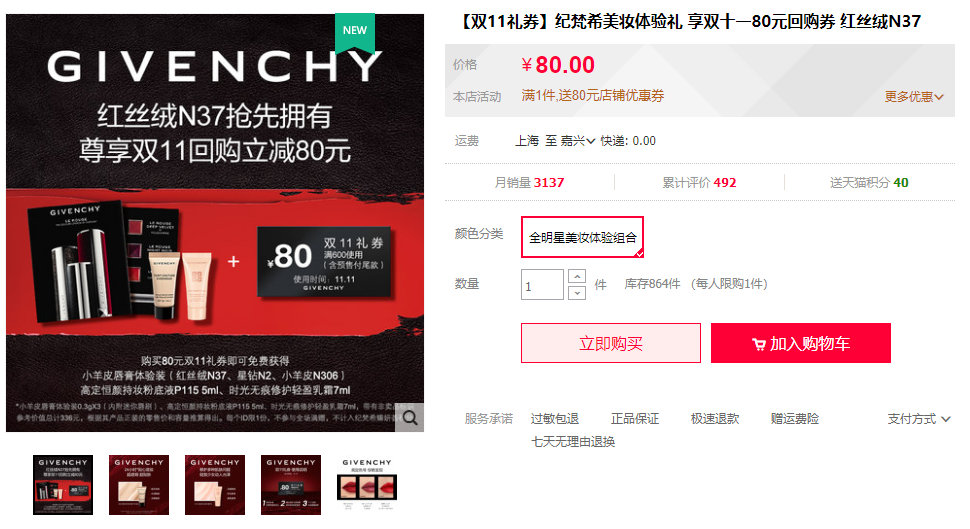The width and height of the screenshot is (970, 529).
Task: Increase quantity with the up arrow
Action: 577,277
